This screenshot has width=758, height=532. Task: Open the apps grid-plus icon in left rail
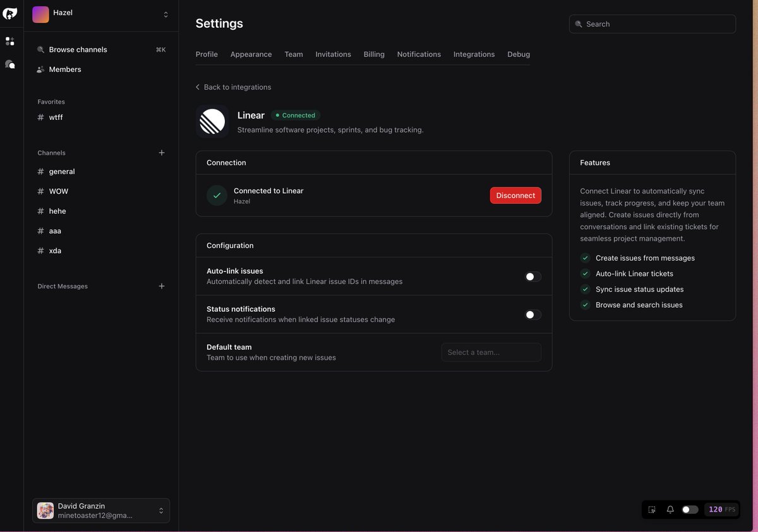pos(10,41)
